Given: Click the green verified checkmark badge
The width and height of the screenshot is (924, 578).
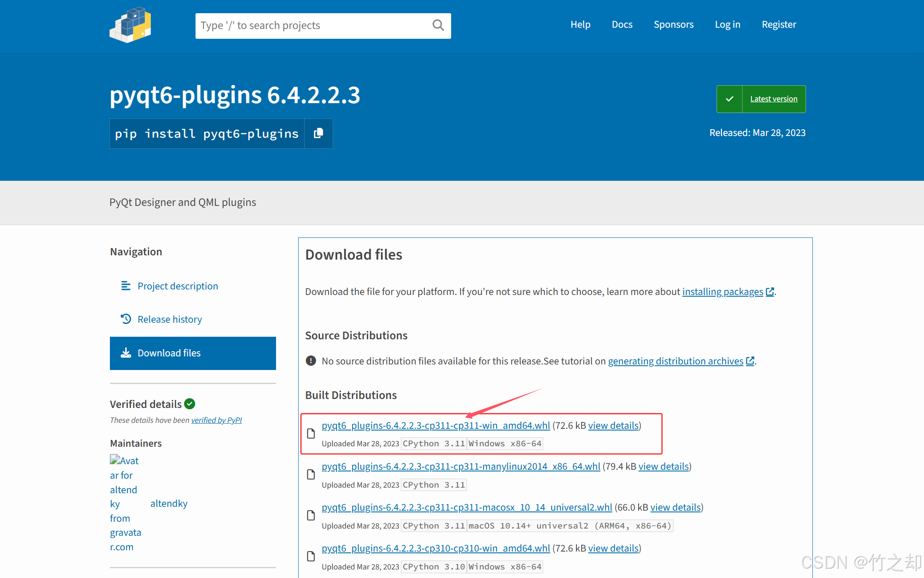Looking at the screenshot, I should 190,404.
